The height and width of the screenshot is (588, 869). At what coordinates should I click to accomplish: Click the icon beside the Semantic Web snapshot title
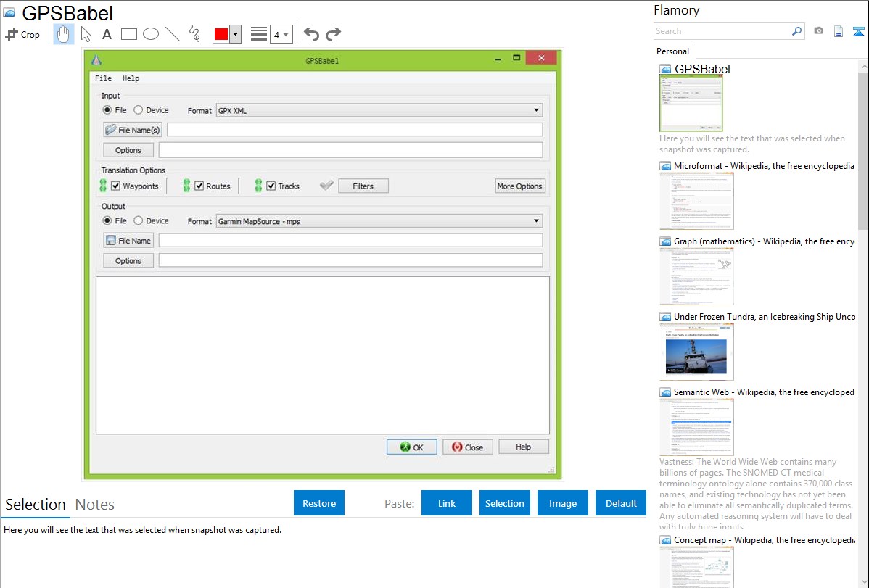pos(665,392)
